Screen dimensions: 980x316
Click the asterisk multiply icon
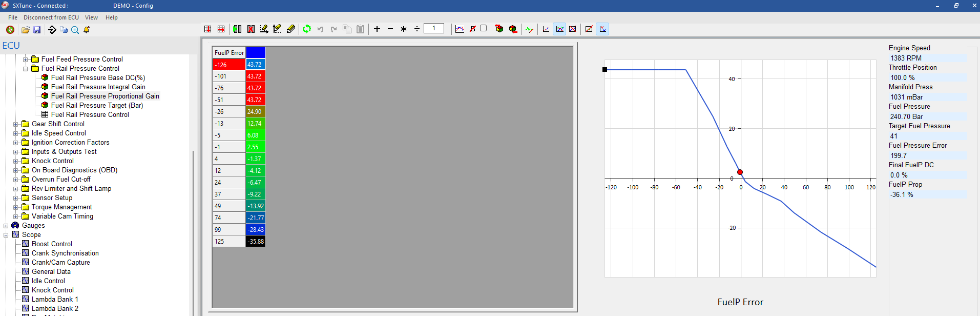(x=404, y=29)
